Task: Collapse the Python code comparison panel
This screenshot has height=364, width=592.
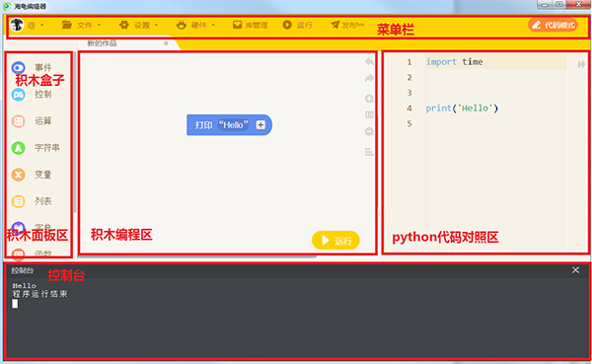Action: click(581, 64)
